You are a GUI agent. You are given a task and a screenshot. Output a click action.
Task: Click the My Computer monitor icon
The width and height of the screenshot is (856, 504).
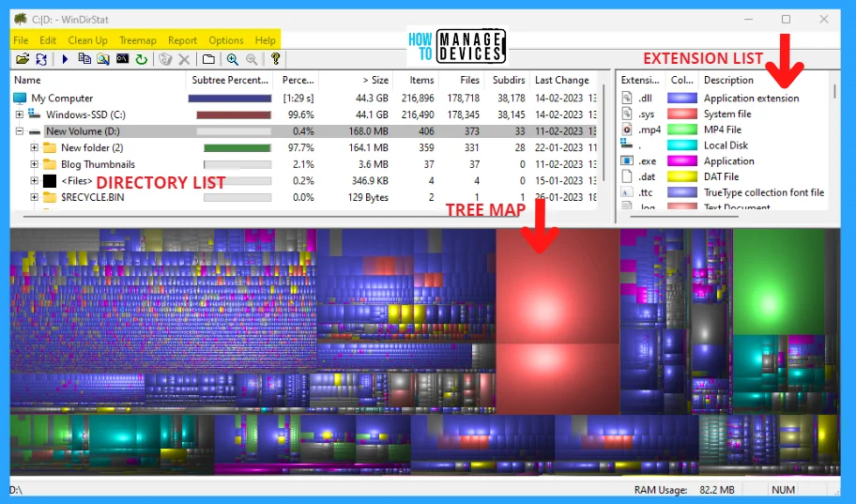20,99
